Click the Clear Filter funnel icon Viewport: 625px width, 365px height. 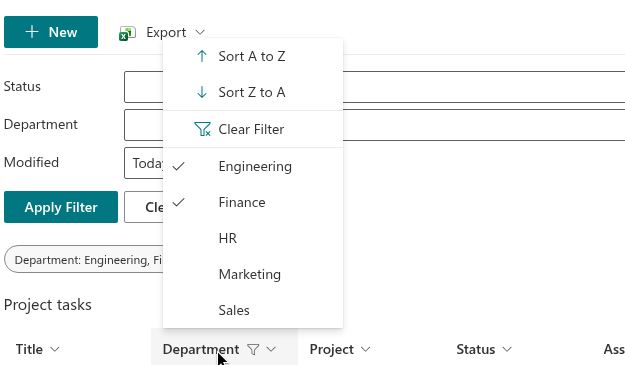click(x=202, y=129)
